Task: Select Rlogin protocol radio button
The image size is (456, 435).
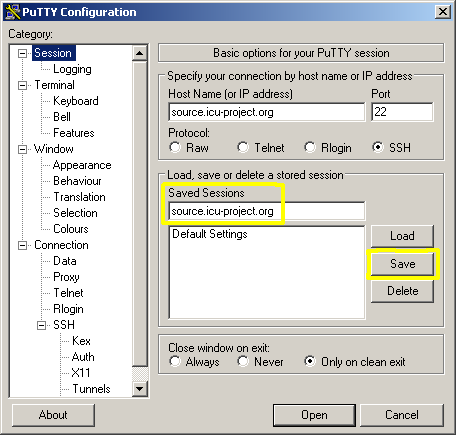Action: click(x=310, y=147)
